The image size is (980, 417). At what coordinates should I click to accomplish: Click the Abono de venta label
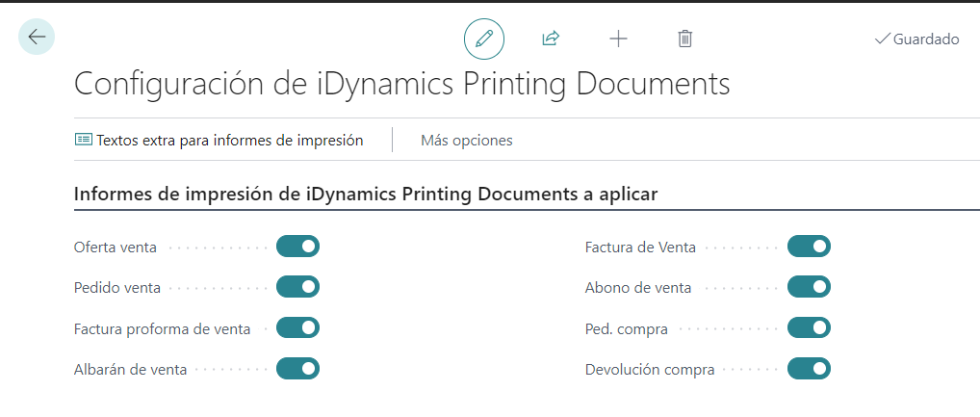(638, 288)
